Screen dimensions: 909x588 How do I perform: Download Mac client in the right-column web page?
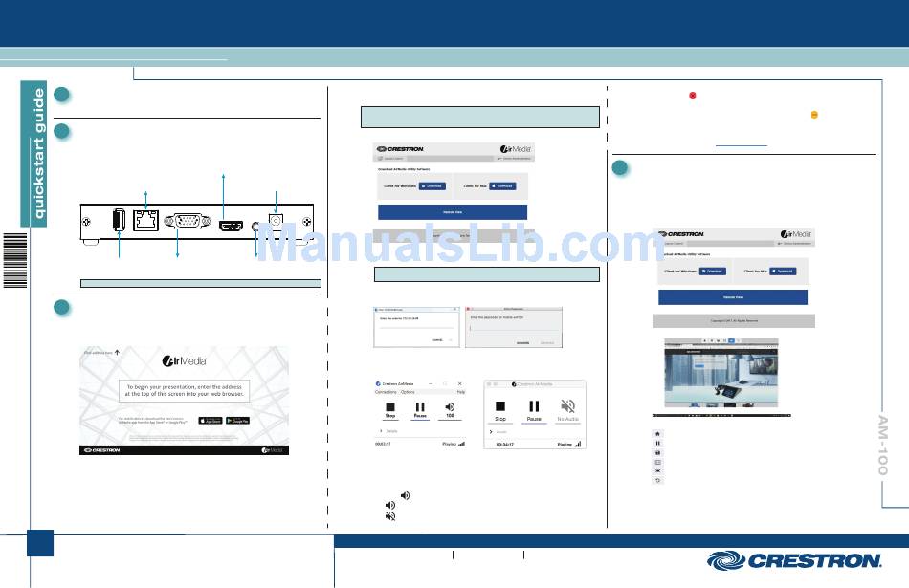784,272
